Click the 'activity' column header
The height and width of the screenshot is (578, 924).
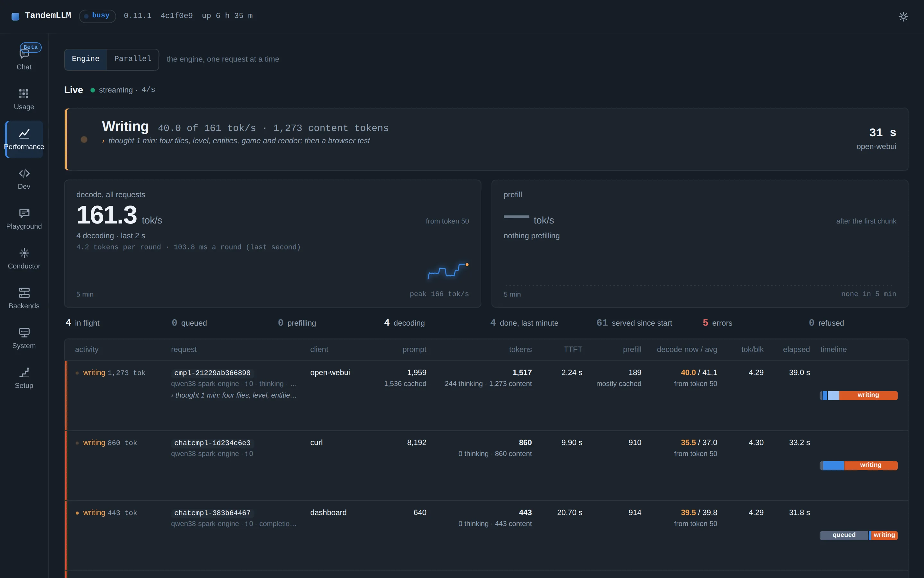[x=87, y=349]
